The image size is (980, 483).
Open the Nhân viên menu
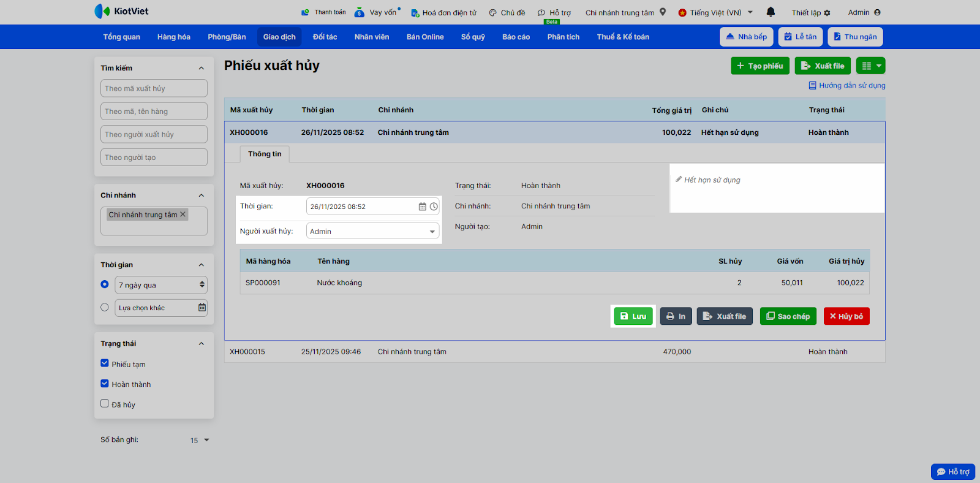coord(372,37)
